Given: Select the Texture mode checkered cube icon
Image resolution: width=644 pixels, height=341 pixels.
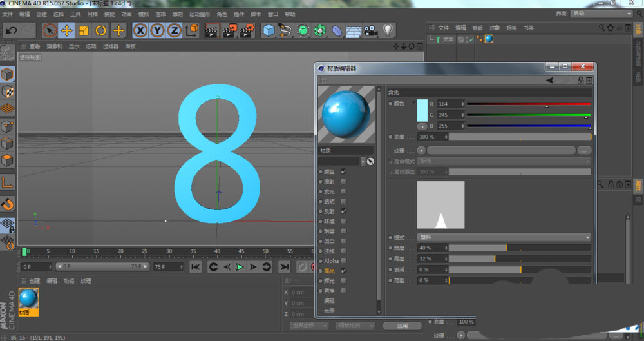Looking at the screenshot, I should point(7,92).
